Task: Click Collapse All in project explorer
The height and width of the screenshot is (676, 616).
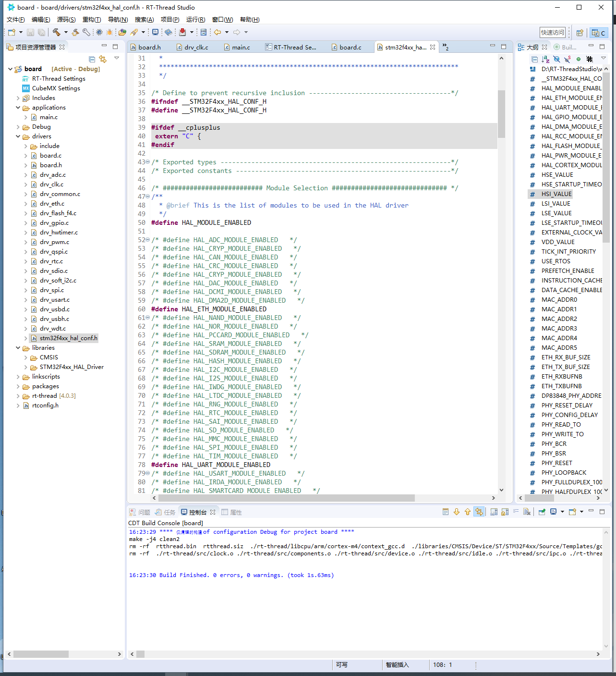Action: tap(92, 59)
